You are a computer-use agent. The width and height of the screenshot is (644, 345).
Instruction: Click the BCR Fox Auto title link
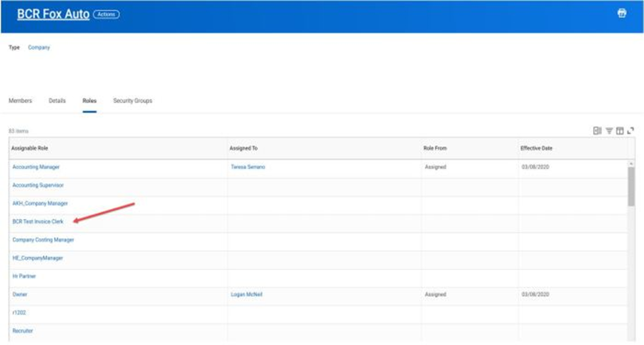[54, 15]
